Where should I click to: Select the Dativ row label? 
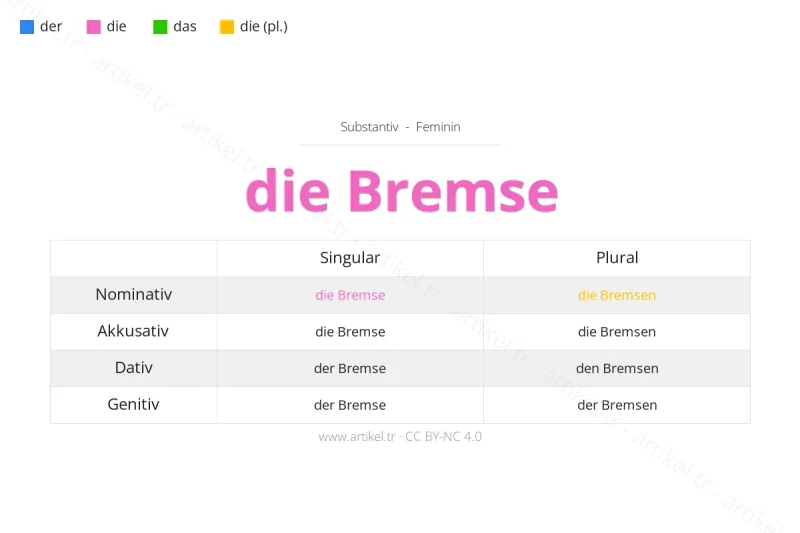[134, 368]
